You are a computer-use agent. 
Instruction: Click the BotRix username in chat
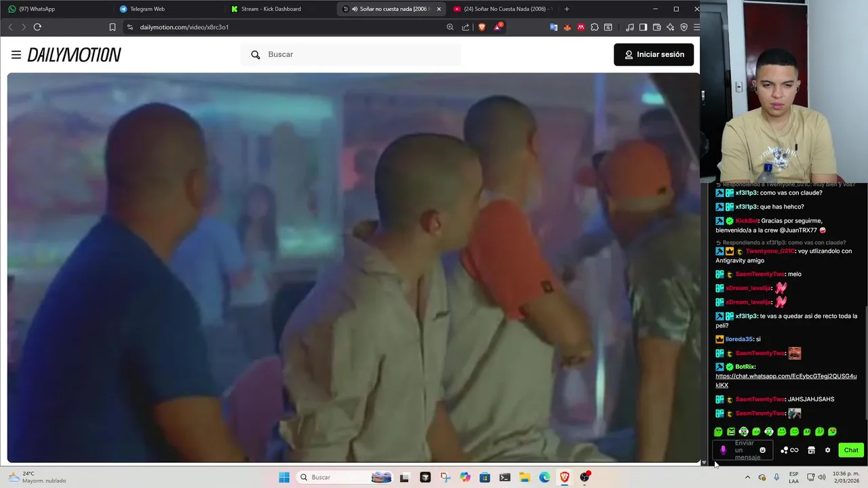pyautogui.click(x=745, y=367)
